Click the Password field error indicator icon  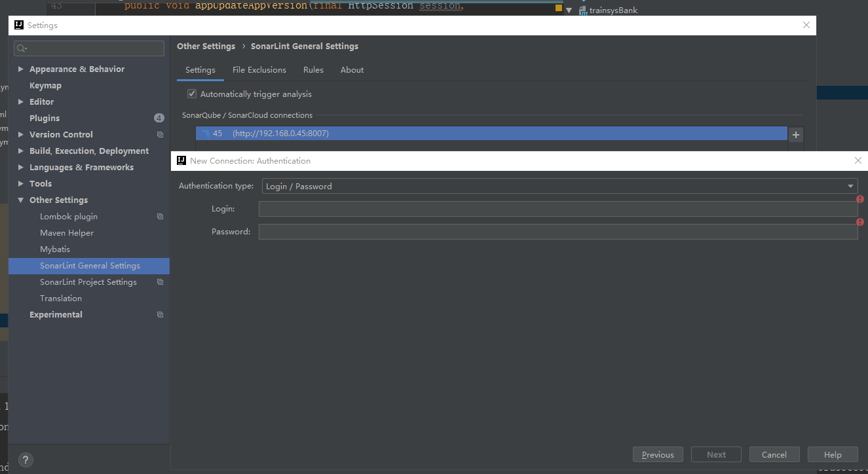(860, 222)
